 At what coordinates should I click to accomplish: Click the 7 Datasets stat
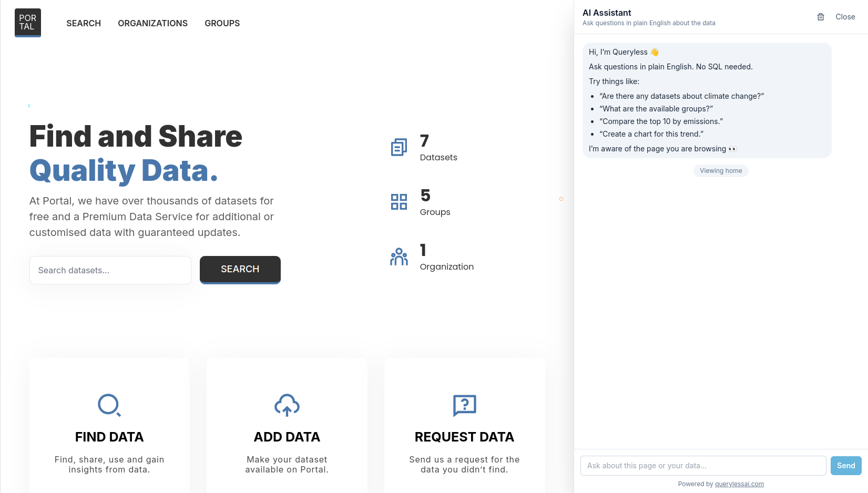click(x=438, y=149)
